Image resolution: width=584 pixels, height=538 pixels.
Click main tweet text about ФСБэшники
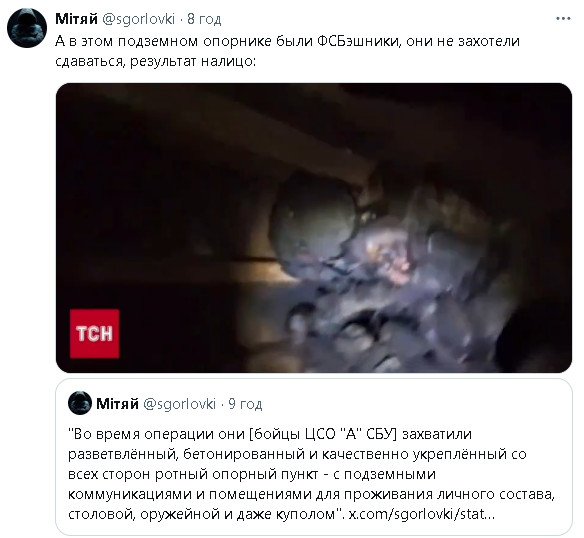[x=287, y=51]
